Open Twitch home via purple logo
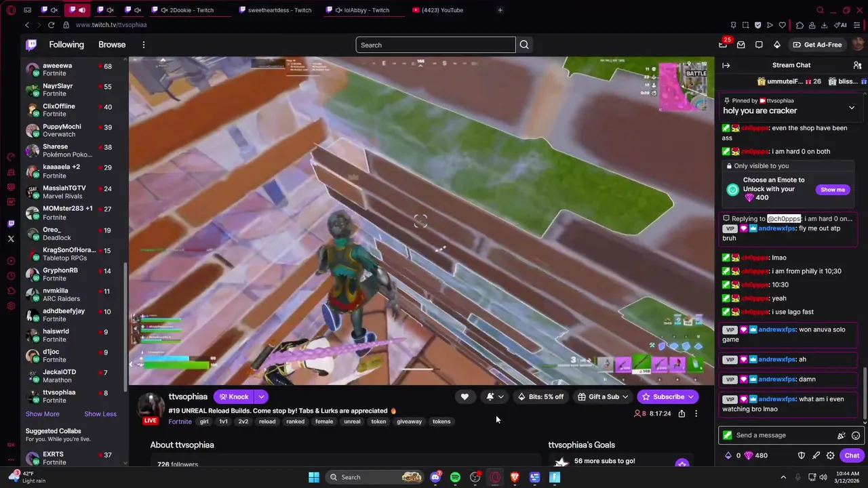The height and width of the screenshot is (488, 868). [x=31, y=45]
